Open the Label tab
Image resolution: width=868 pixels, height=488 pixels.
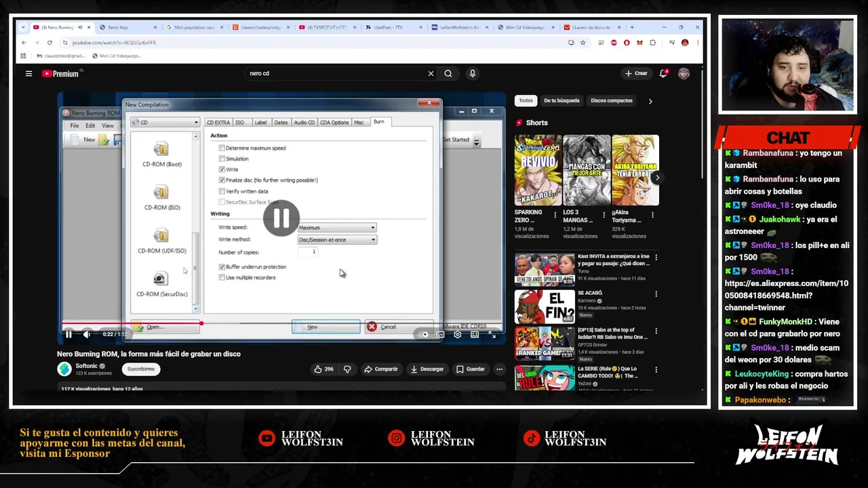[x=260, y=123]
